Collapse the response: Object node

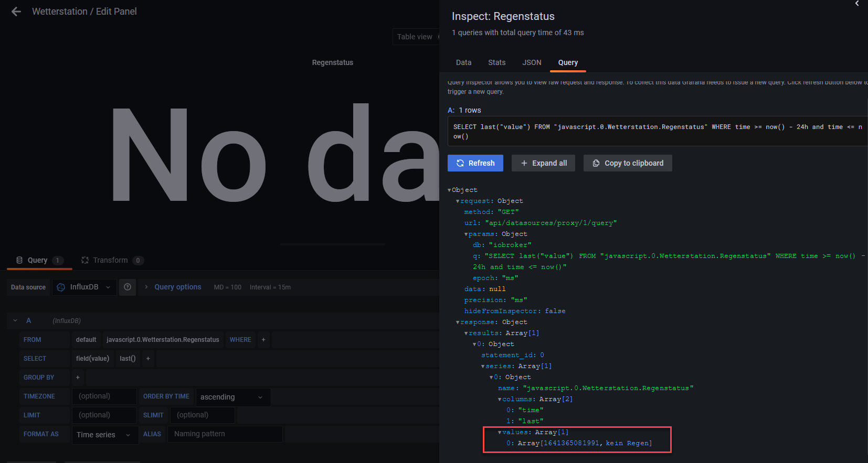coord(458,322)
